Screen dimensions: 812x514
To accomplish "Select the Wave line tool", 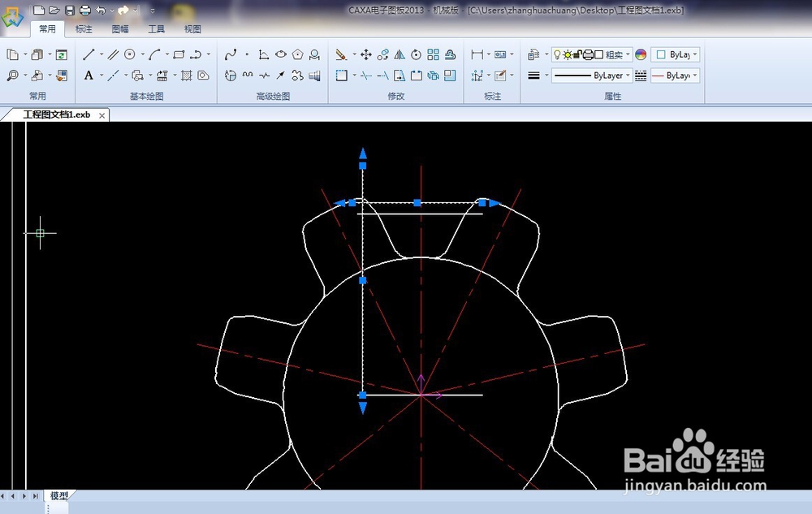I will click(x=248, y=76).
